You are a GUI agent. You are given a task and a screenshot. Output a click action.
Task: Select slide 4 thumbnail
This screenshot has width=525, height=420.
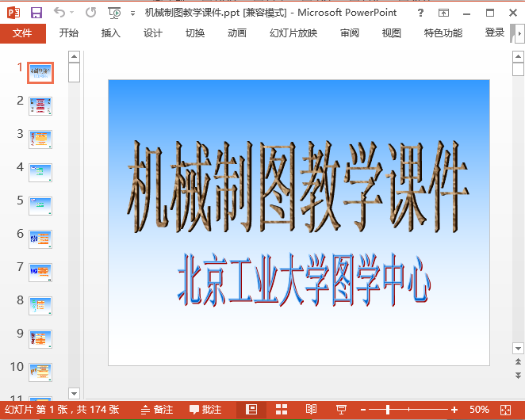pyautogui.click(x=40, y=173)
